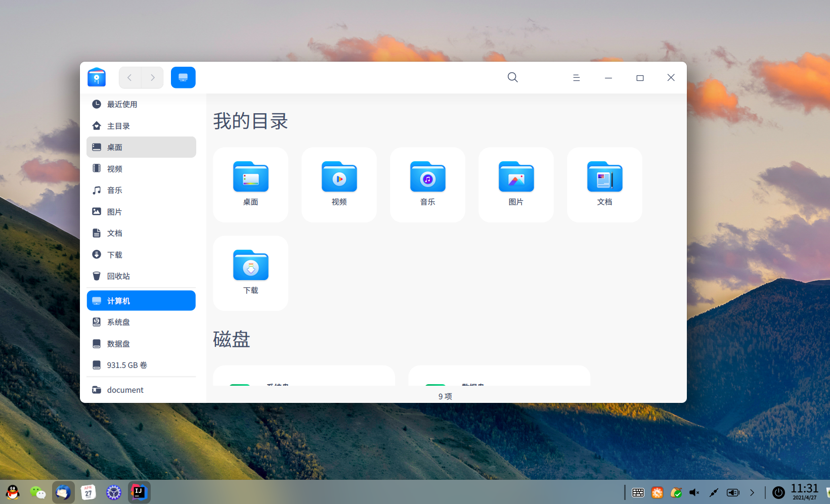
Task: Open 回收站 in the sidebar
Action: click(141, 276)
